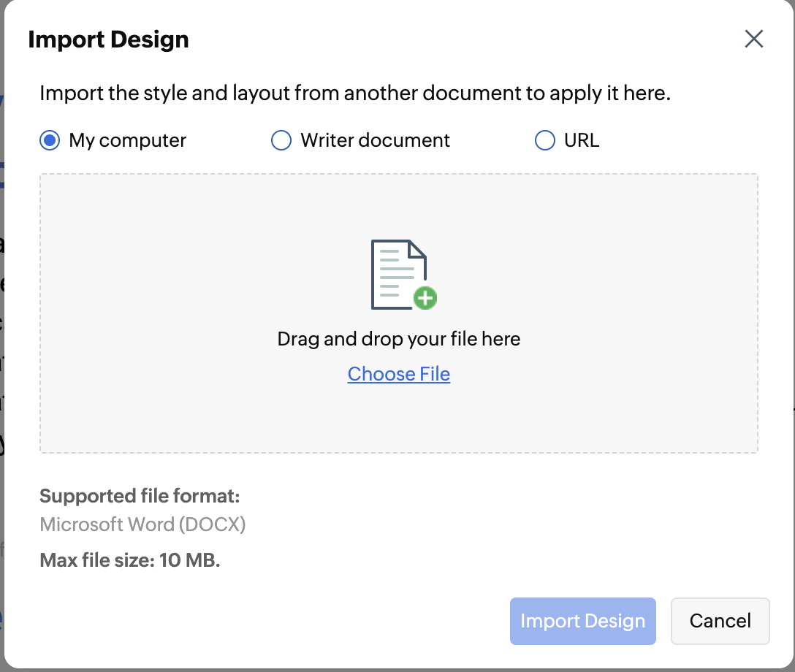Screen dimensions: 795x672
Task: Click the Microsoft Word (DOCX) format text
Action: (142, 524)
